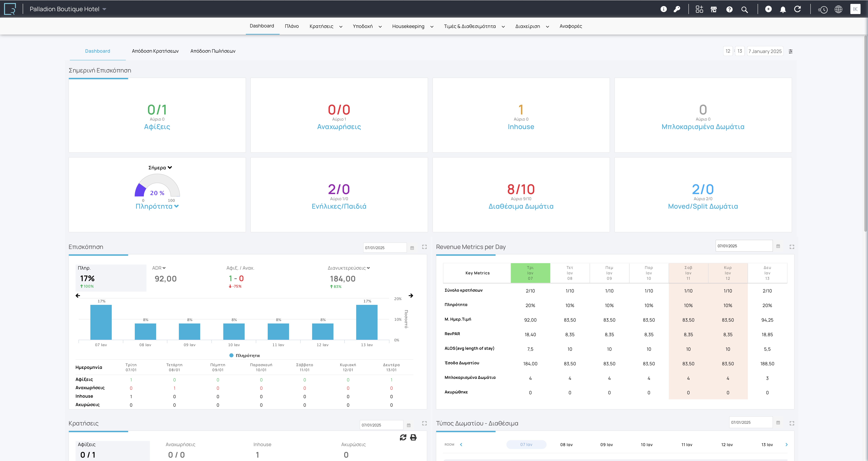
Task: Show next room dates chevron
Action: [x=786, y=445]
